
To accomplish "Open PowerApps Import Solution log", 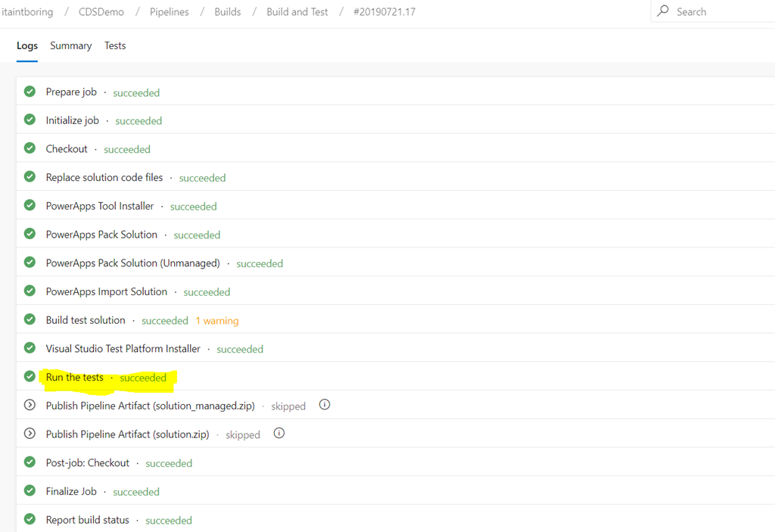I will point(395,291).
